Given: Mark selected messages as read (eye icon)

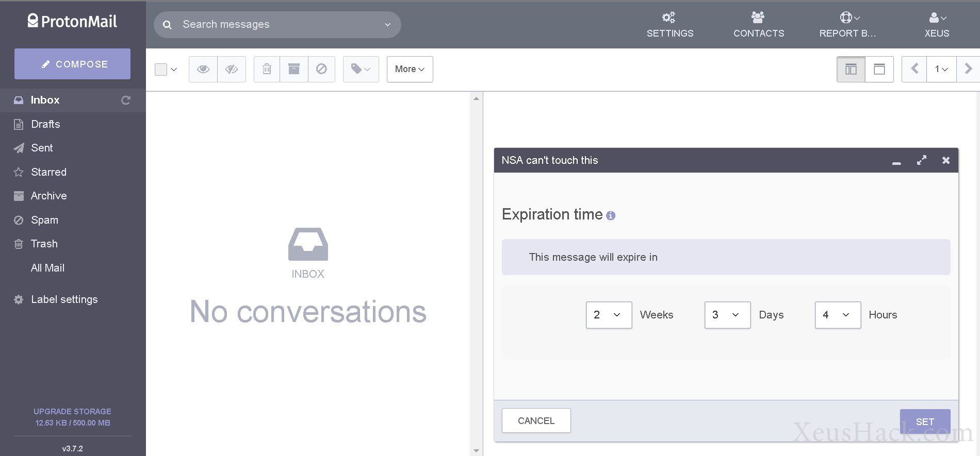Looking at the screenshot, I should [203, 69].
